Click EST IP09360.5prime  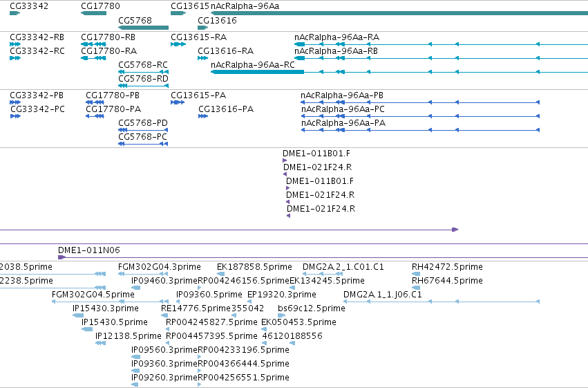178,302
